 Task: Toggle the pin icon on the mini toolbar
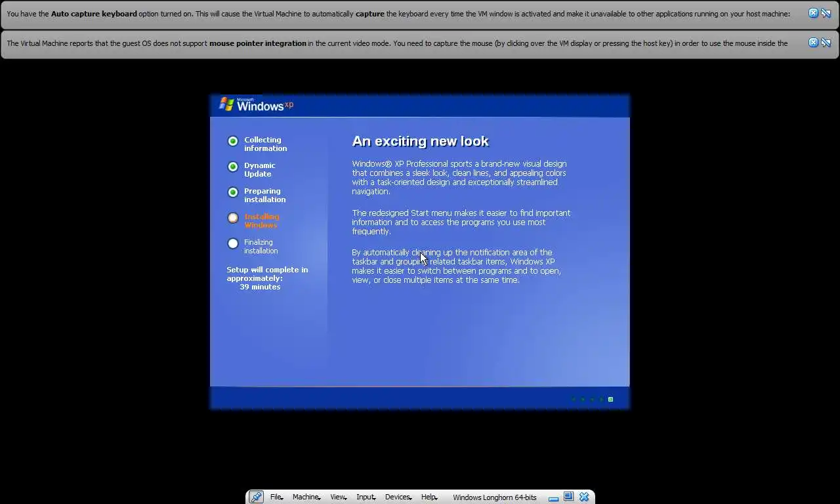coord(256,497)
